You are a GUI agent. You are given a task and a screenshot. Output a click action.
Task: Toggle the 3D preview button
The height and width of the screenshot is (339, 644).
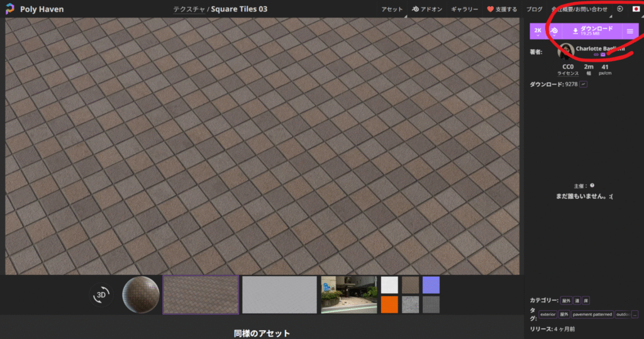101,294
